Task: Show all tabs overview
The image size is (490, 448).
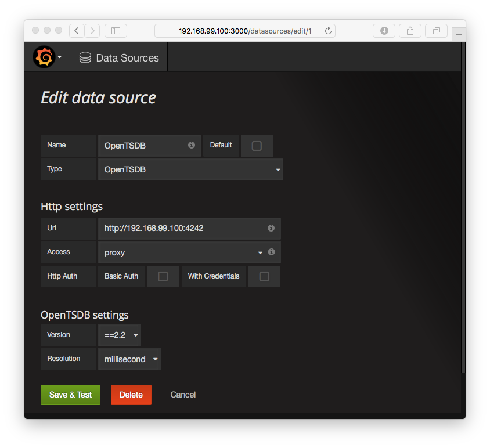Action: coord(436,31)
